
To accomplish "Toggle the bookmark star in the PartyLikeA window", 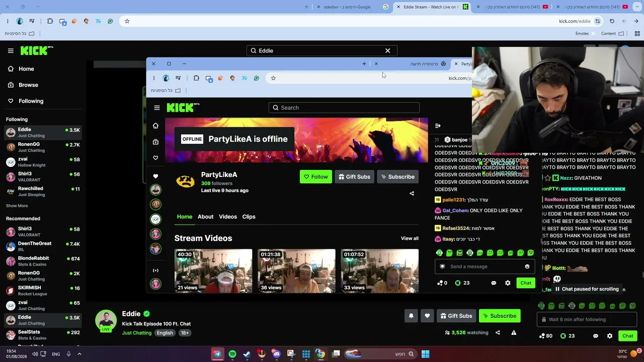I will [x=273, y=78].
